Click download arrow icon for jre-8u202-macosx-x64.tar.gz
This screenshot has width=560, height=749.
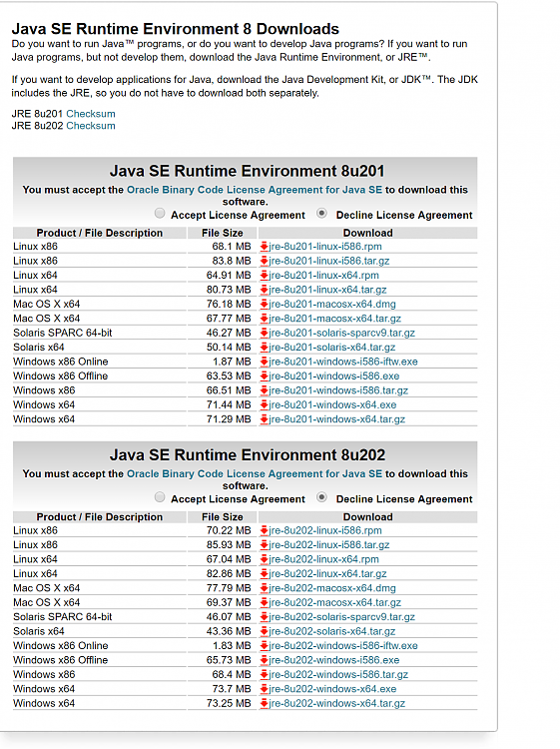[x=264, y=602]
